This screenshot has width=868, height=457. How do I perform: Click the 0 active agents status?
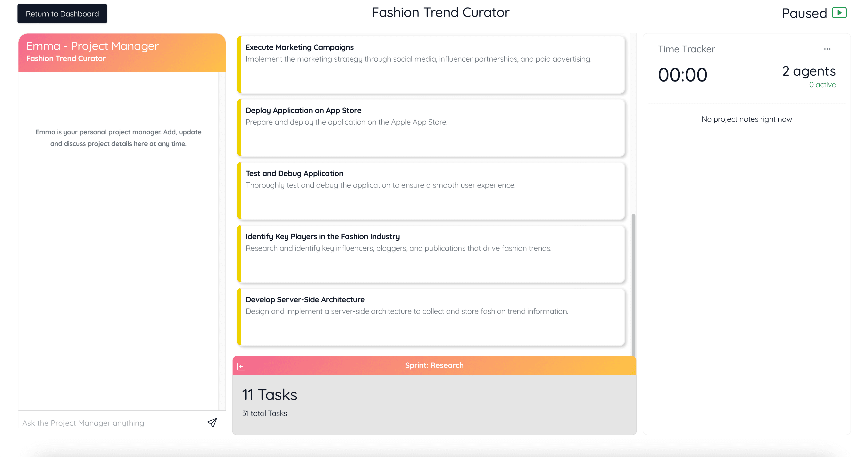coord(822,85)
